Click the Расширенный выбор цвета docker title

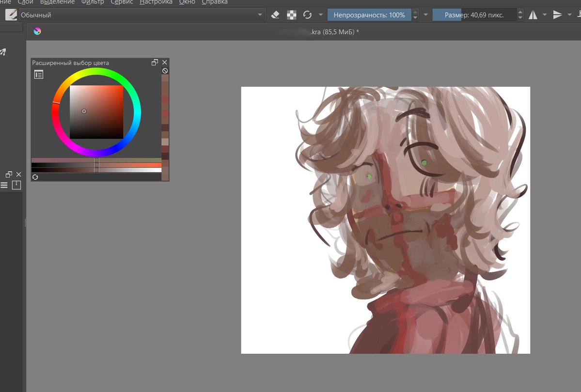point(70,63)
